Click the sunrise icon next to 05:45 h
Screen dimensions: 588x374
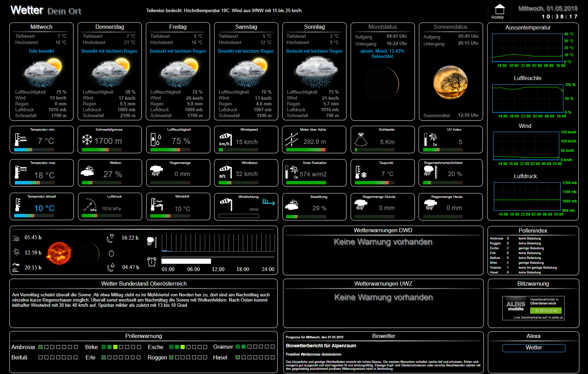[16, 238]
